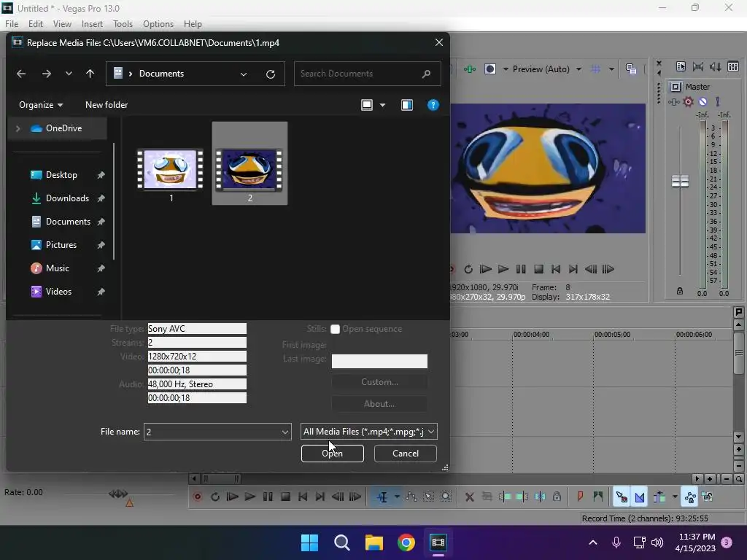Click Go to End in preview transport
Screen dimensions: 747x560
coord(573,269)
